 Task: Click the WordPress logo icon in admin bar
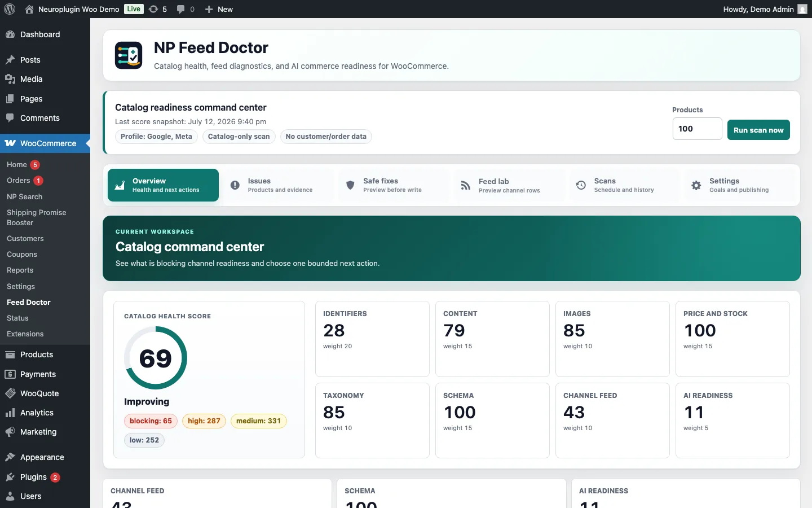click(10, 9)
